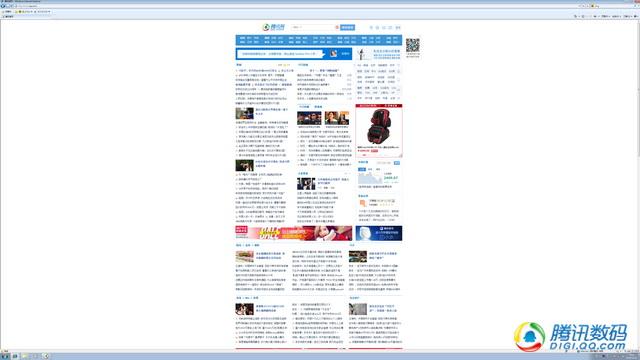Open the dark blue banner ad beside the fashion banner
Screen dimensions: 640x360
pos(379,233)
